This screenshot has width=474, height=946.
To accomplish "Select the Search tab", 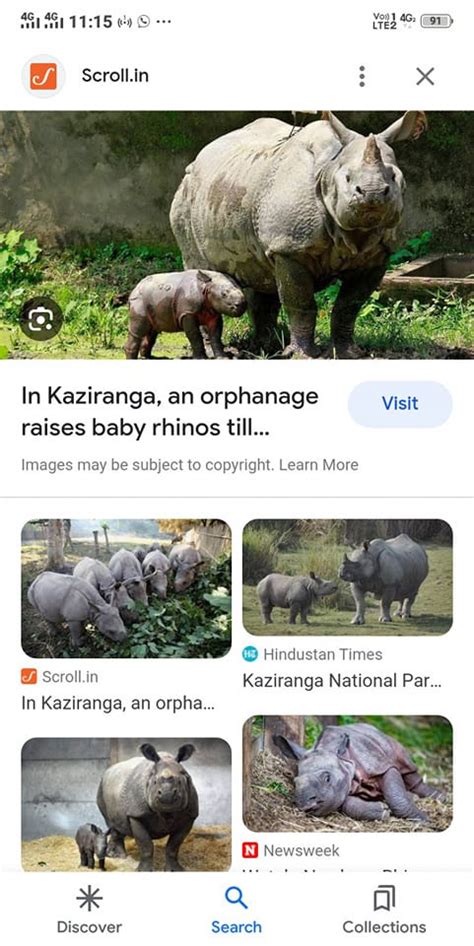I will 236,911.
